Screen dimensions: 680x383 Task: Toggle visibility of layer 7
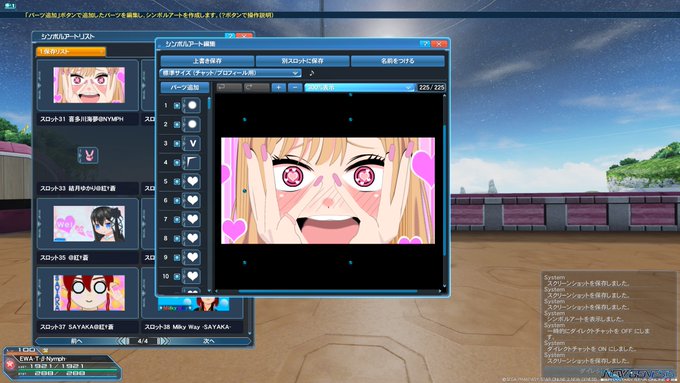point(177,219)
